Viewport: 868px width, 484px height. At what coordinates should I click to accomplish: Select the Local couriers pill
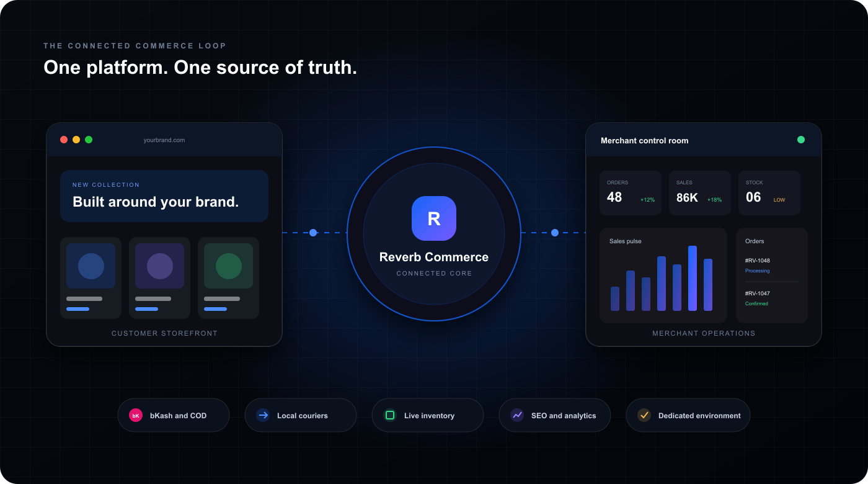point(301,415)
